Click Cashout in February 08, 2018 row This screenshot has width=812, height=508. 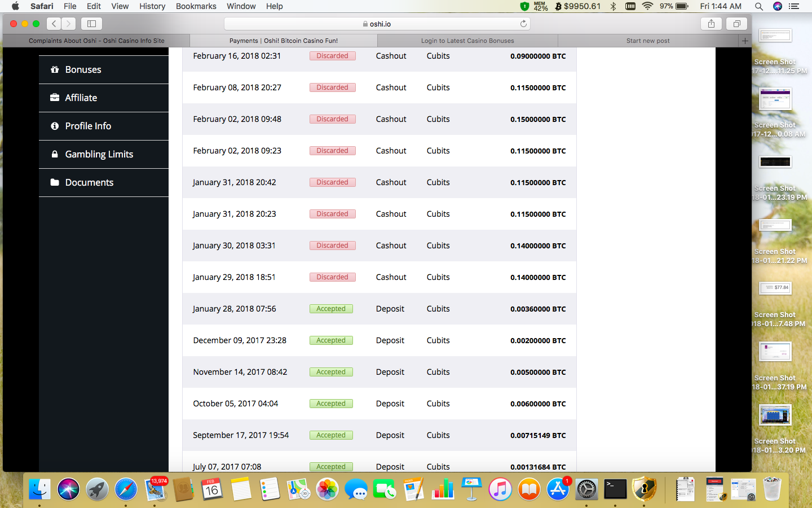coord(391,87)
